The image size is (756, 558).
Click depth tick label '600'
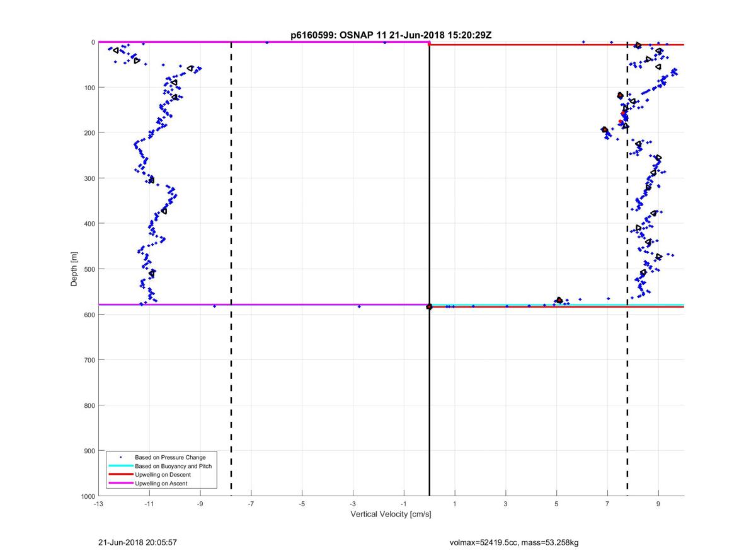[89, 315]
